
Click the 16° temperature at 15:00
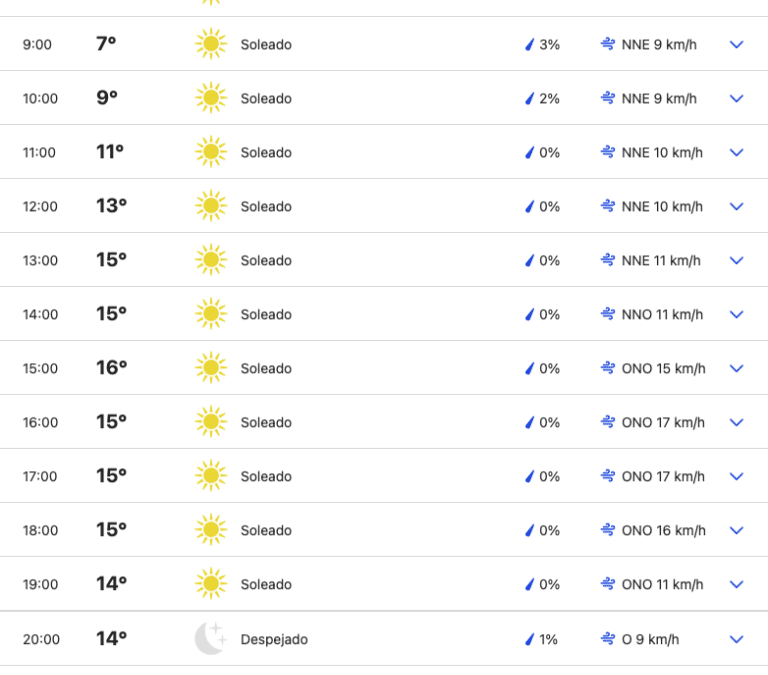(x=111, y=368)
